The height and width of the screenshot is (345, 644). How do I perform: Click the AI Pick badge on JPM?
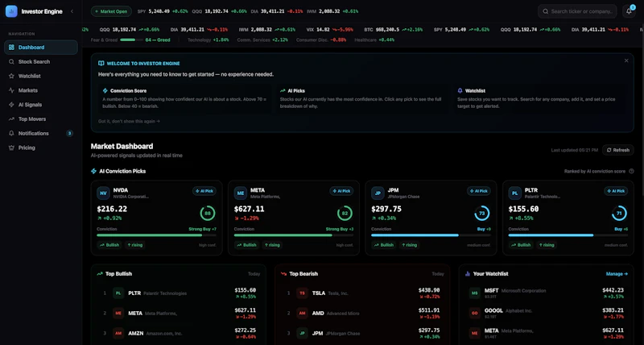tap(478, 191)
